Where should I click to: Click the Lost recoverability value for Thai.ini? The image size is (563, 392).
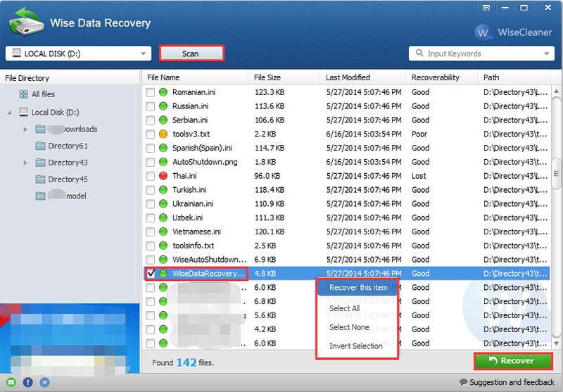click(419, 176)
